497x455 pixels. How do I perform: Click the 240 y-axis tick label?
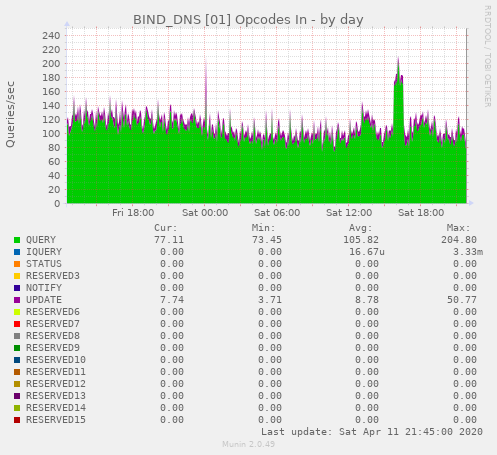51,35
